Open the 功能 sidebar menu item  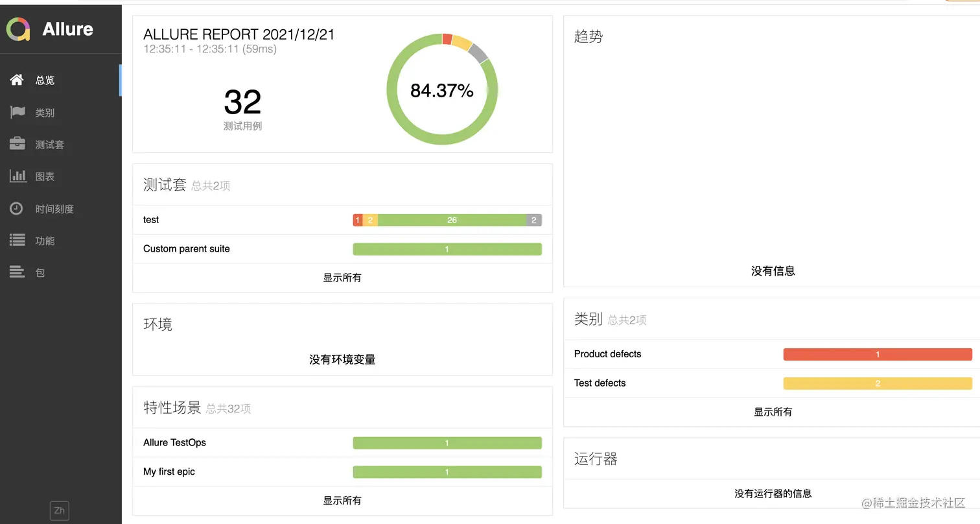[61, 241]
